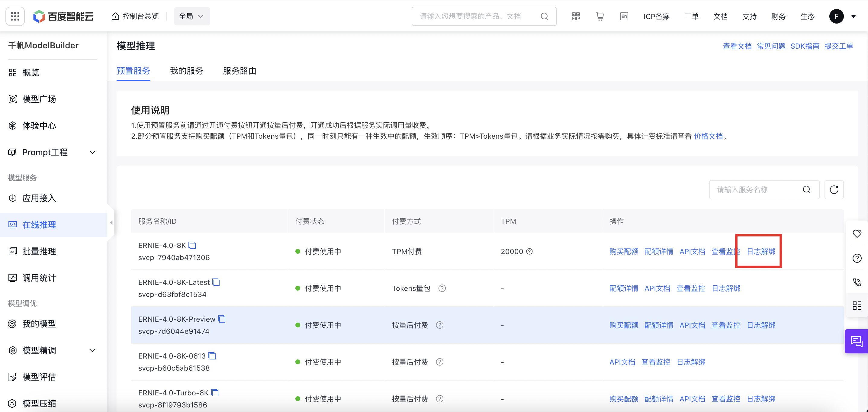Open the SDK指南 link
868x412 pixels.
point(805,46)
